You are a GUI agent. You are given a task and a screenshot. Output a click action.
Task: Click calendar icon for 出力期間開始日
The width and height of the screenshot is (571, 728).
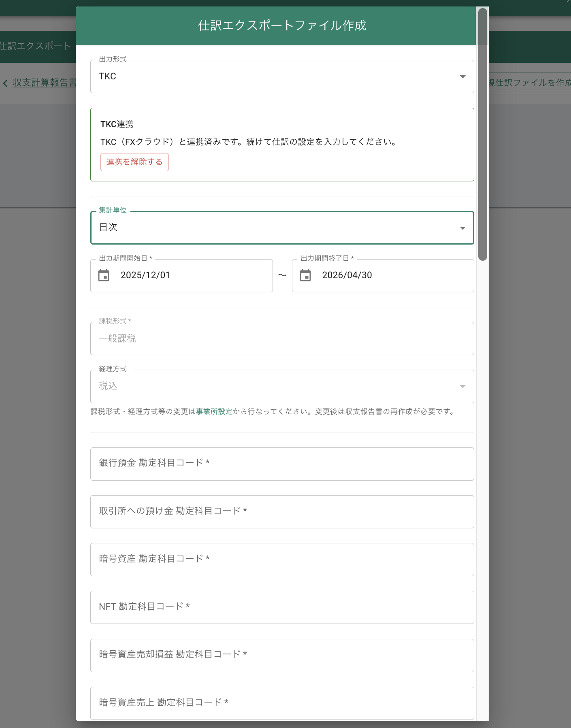[x=104, y=275]
